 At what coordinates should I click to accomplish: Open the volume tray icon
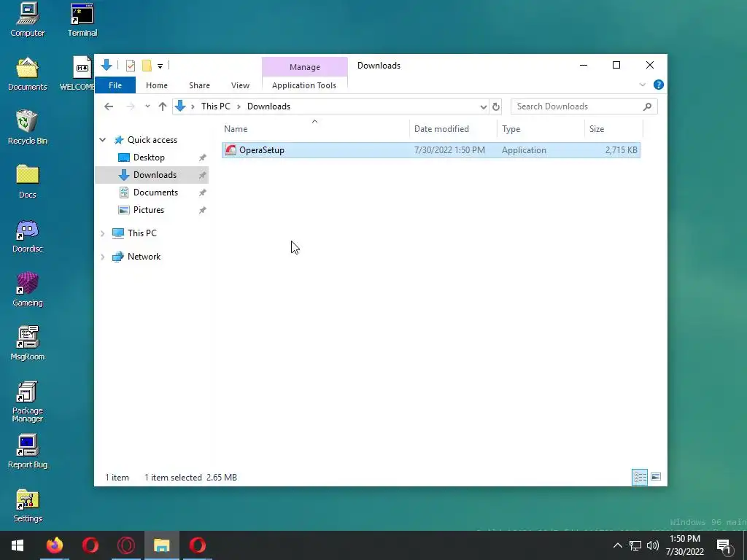[x=653, y=545]
